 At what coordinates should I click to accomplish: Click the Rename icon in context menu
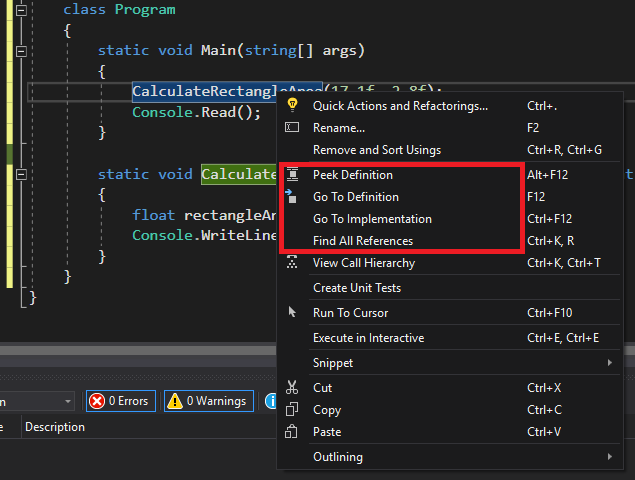tap(292, 128)
